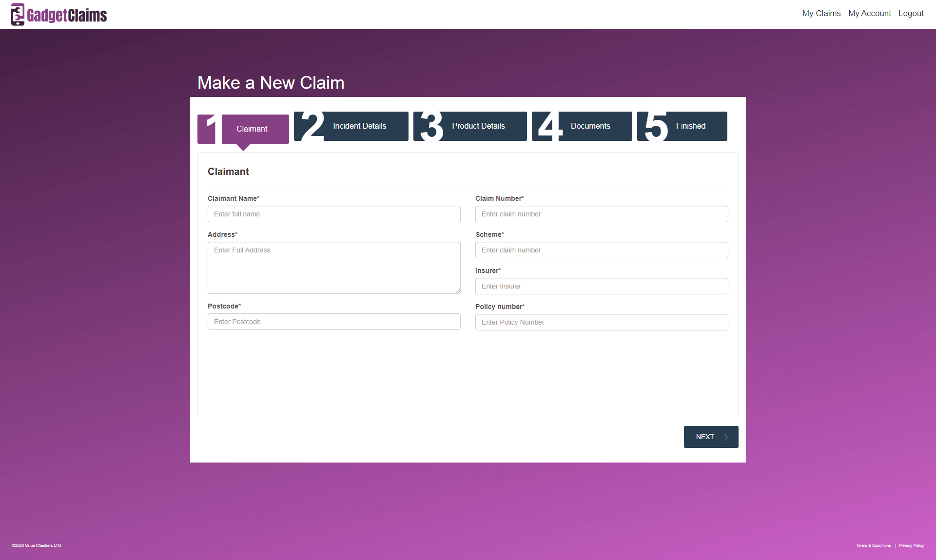Click the chevron arrow on NEXT button
This screenshot has width=936, height=560.
point(726,437)
